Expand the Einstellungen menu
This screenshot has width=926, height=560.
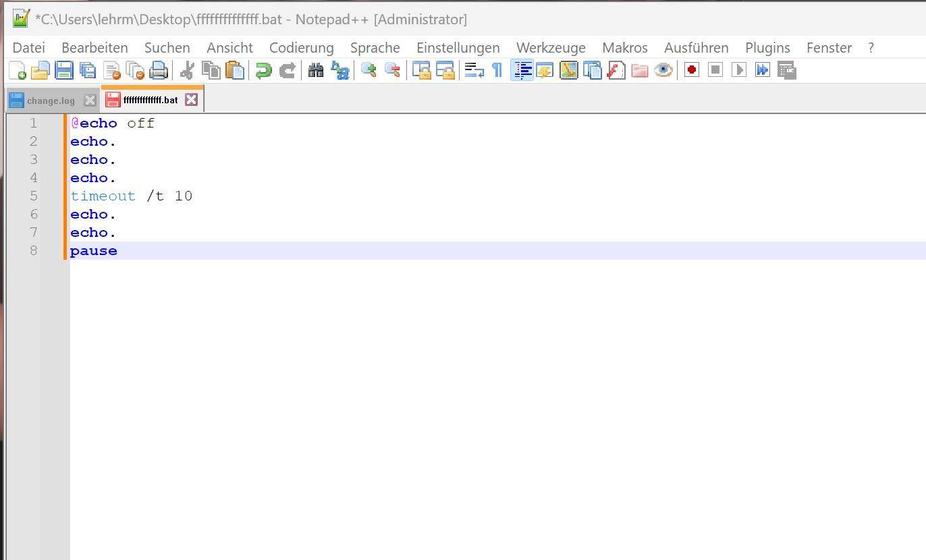click(458, 48)
